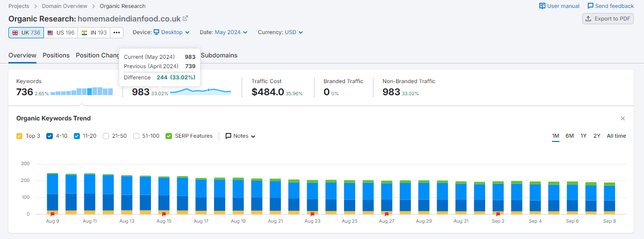The width and height of the screenshot is (644, 239).
Task: Go to Domain Overview breadcrumb link
Action: tap(64, 6)
